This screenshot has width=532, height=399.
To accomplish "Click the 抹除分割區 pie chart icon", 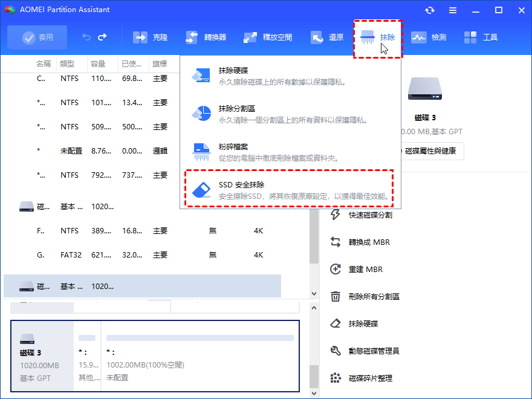I will (201, 113).
